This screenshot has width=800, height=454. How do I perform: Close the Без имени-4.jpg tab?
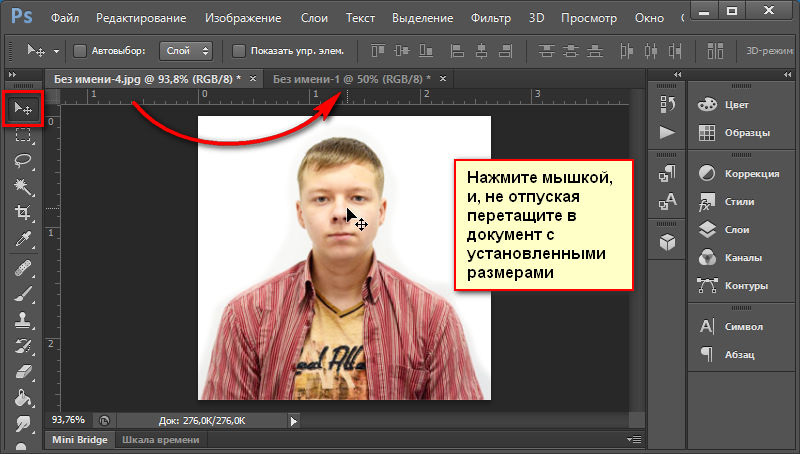253,79
